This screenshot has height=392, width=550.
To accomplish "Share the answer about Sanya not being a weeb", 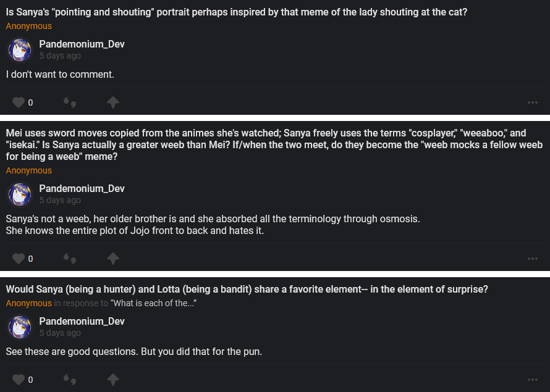I will [113, 259].
